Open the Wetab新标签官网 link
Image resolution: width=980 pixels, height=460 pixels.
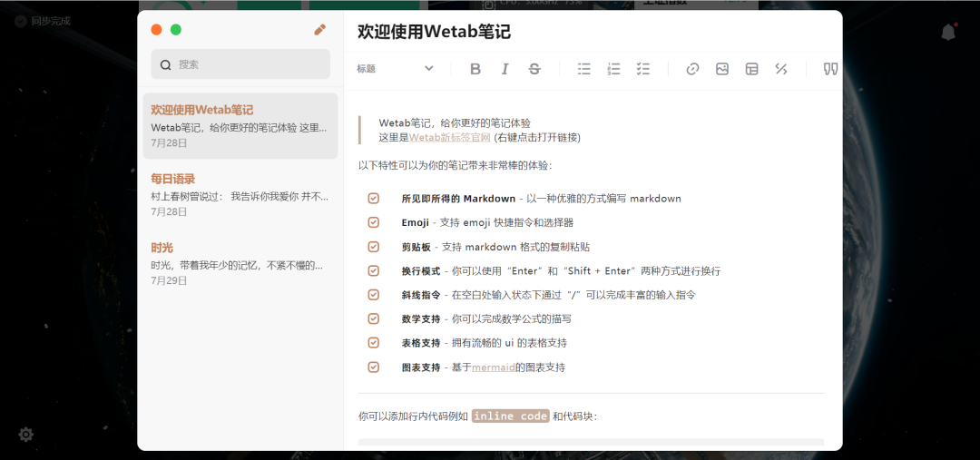pyautogui.click(x=450, y=138)
